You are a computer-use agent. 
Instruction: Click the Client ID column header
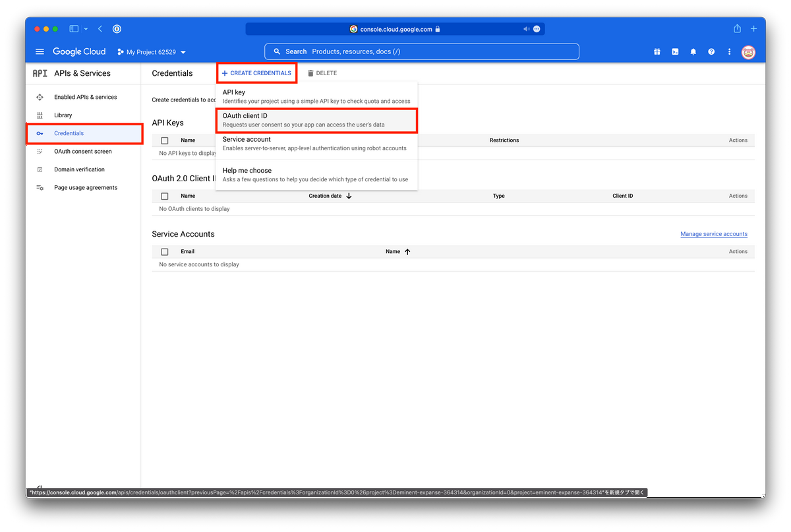pyautogui.click(x=623, y=196)
